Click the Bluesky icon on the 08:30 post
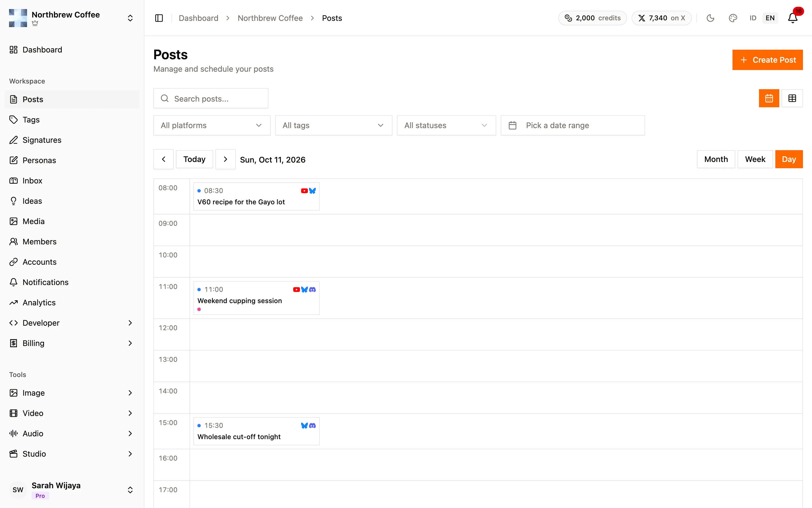Screen dimensions: 812x508 (312, 191)
